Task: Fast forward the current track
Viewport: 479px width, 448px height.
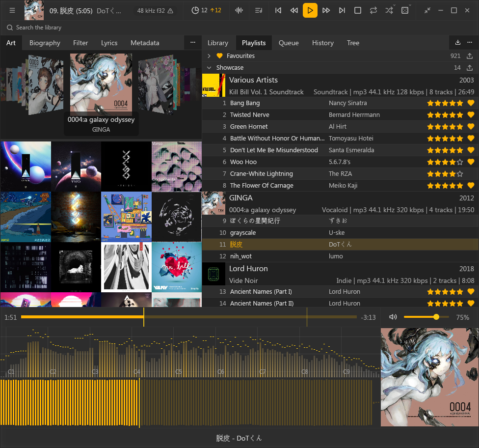Action: tap(326, 10)
